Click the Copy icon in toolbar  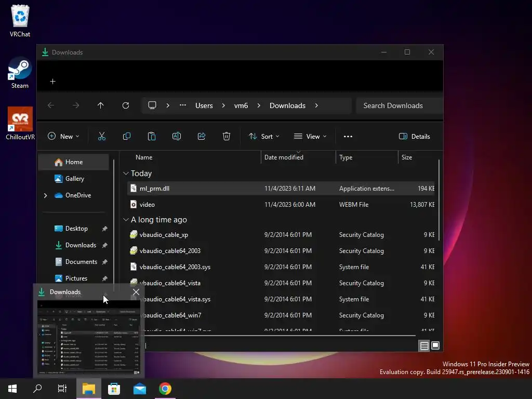click(x=127, y=137)
